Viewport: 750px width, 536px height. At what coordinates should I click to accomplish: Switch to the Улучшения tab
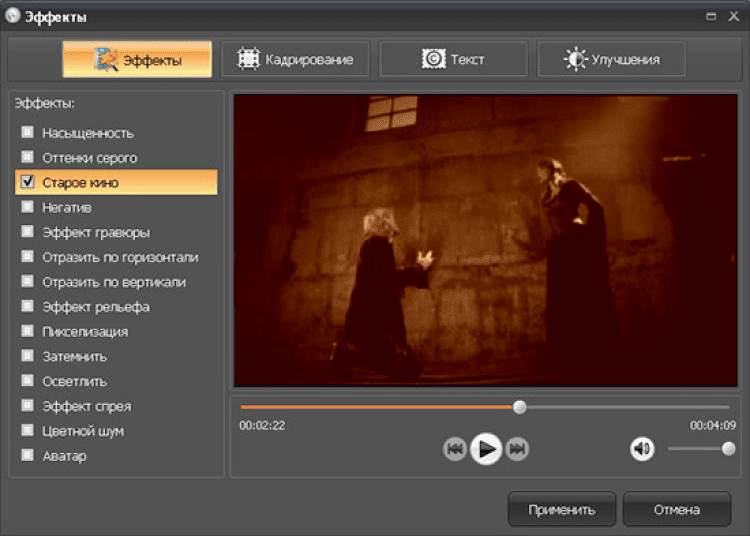coord(612,59)
